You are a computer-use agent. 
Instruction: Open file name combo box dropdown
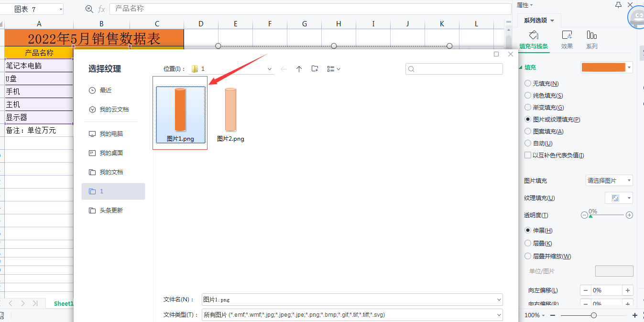[x=499, y=300]
